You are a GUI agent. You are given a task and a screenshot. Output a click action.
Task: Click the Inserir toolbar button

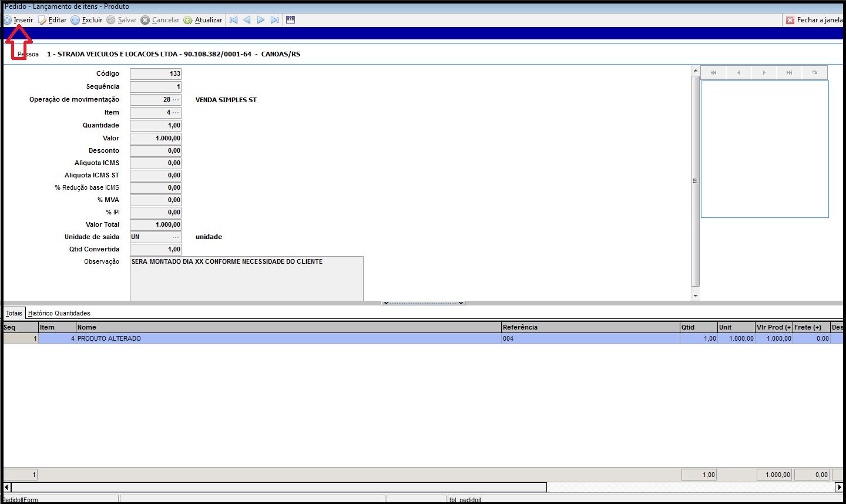[x=19, y=20]
